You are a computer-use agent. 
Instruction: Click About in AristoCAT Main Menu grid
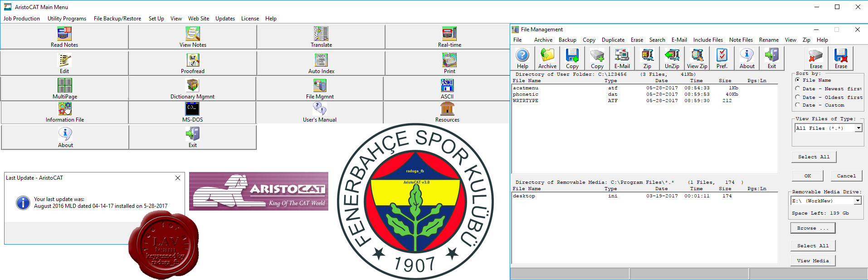tap(65, 138)
